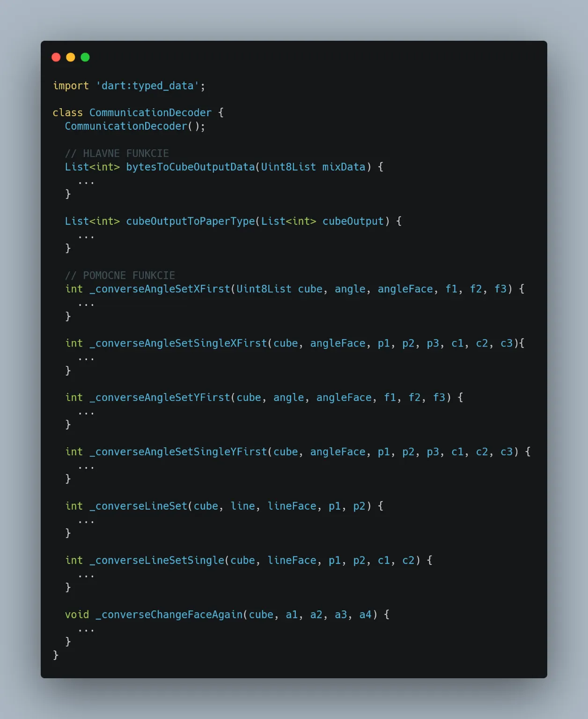The image size is (588, 719).
Task: Click the 'dart:typed_data' import string
Action: 147,86
